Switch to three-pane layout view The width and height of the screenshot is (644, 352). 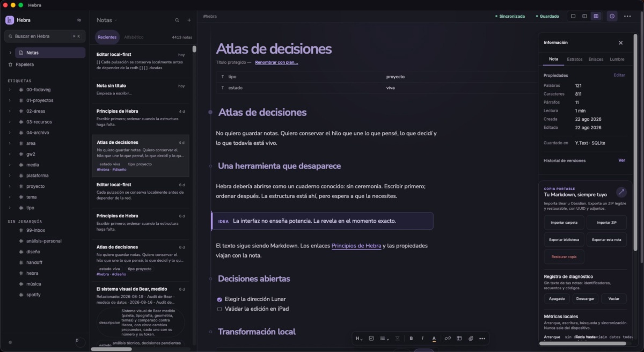click(x=596, y=16)
